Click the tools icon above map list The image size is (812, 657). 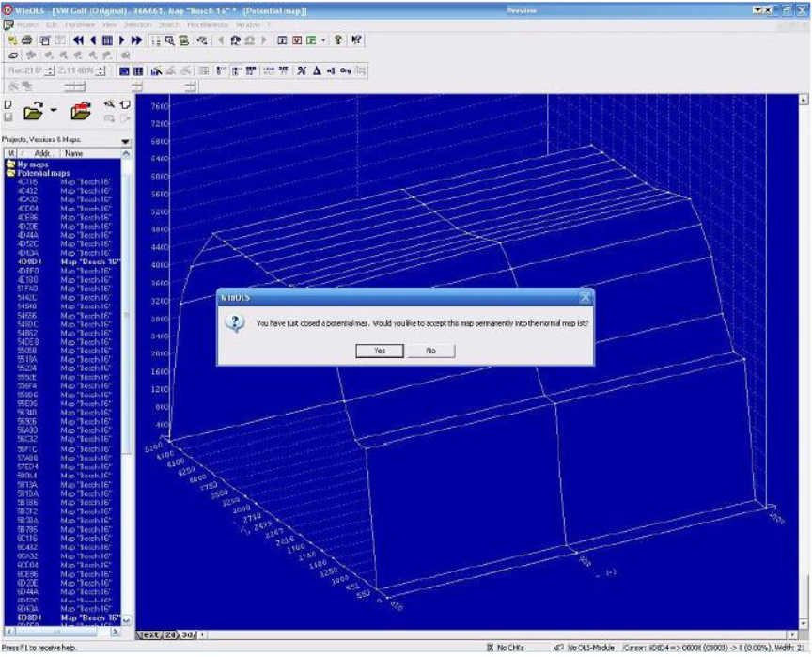click(x=109, y=104)
